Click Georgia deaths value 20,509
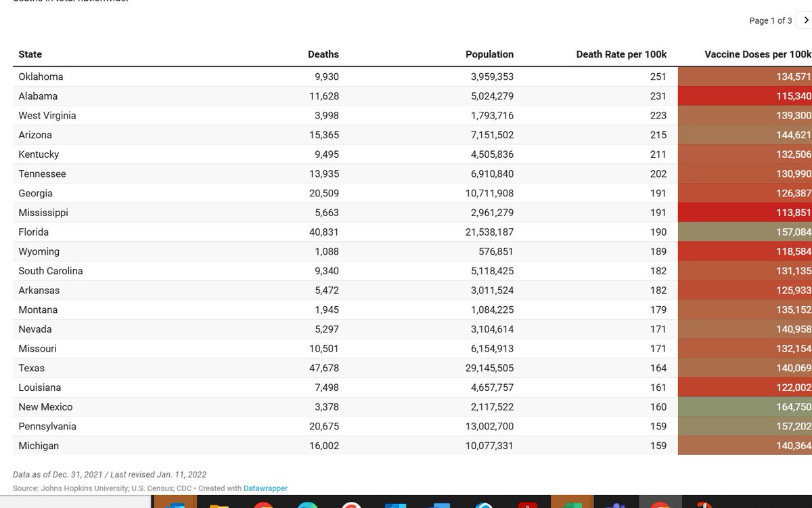 324,193
